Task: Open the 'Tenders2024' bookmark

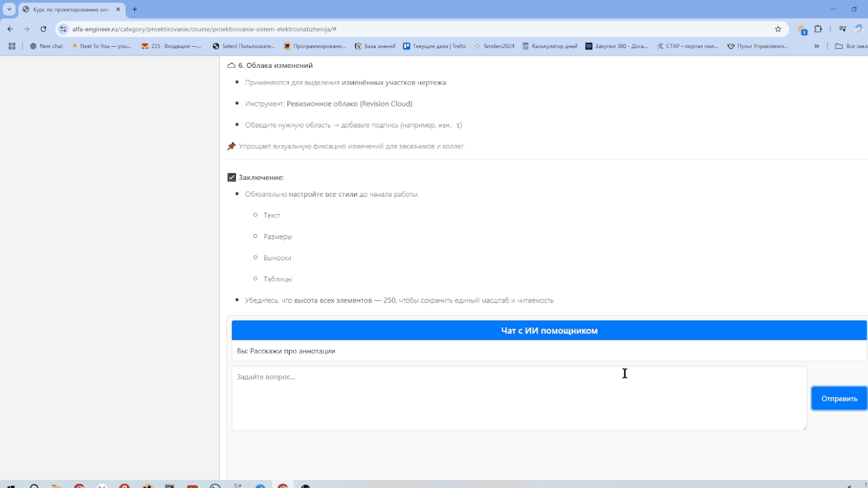Action: (494, 46)
